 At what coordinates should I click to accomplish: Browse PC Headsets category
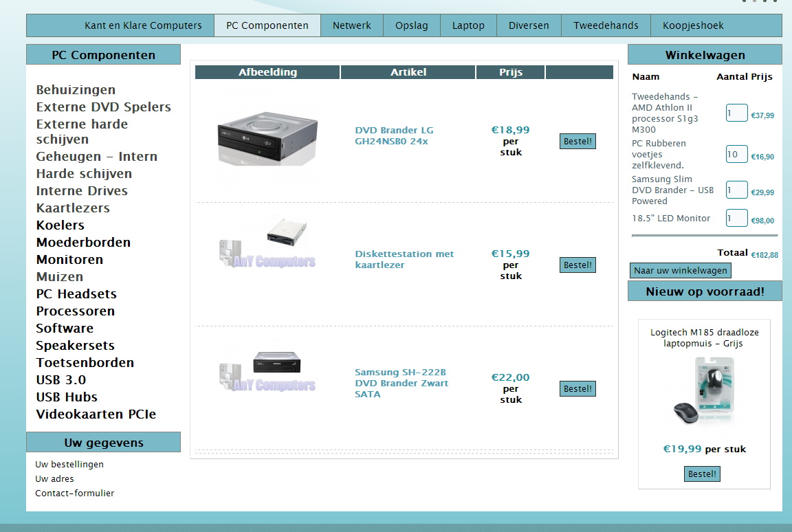[76, 293]
